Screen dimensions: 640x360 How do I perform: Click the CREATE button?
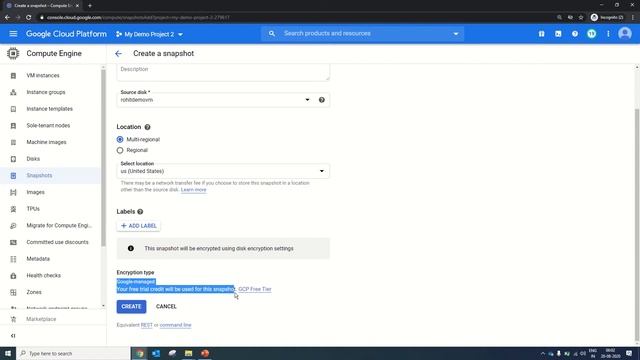[131, 307]
